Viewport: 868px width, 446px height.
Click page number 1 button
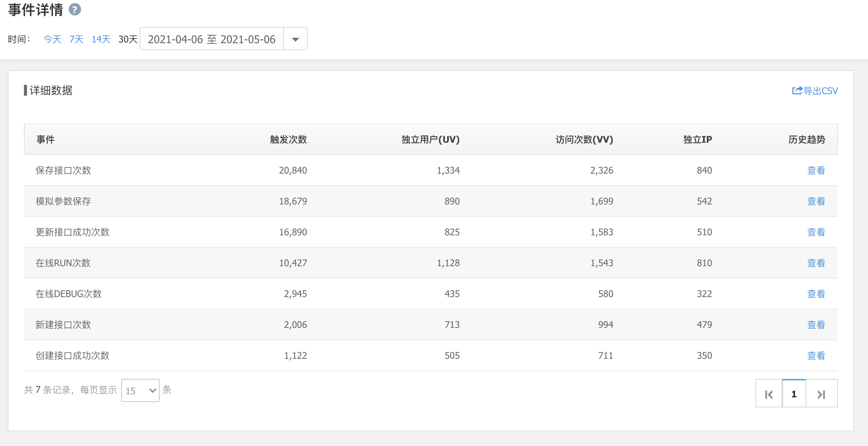click(794, 394)
